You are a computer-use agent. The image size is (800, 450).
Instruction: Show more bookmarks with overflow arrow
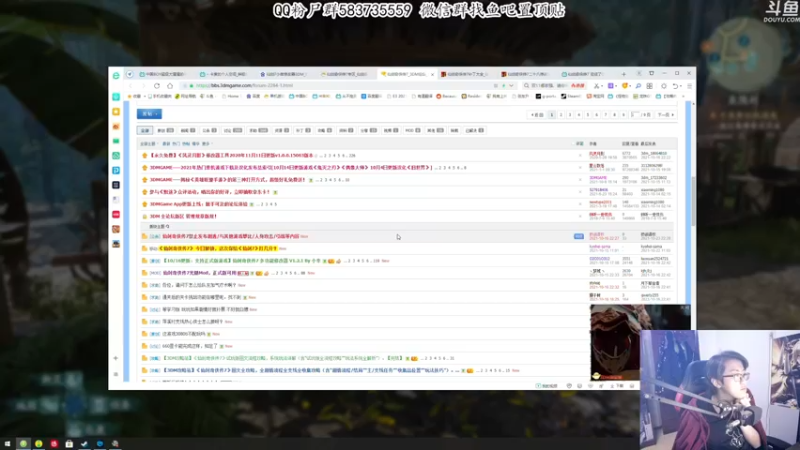point(684,96)
